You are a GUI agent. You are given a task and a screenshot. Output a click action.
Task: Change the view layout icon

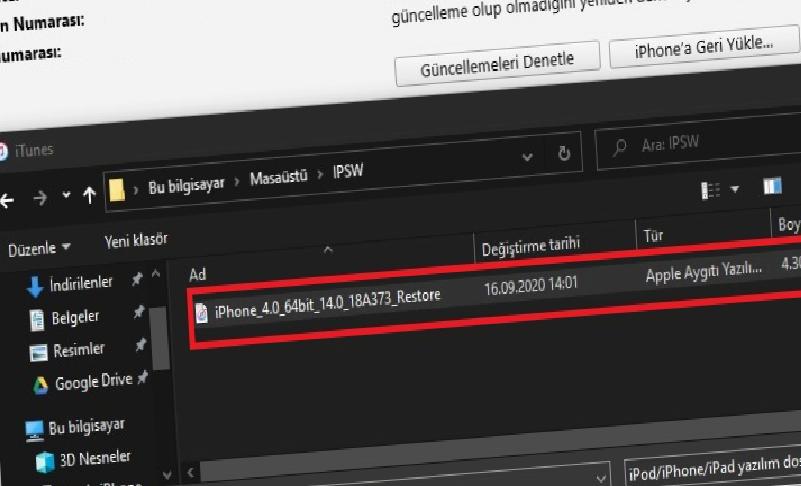click(x=711, y=190)
